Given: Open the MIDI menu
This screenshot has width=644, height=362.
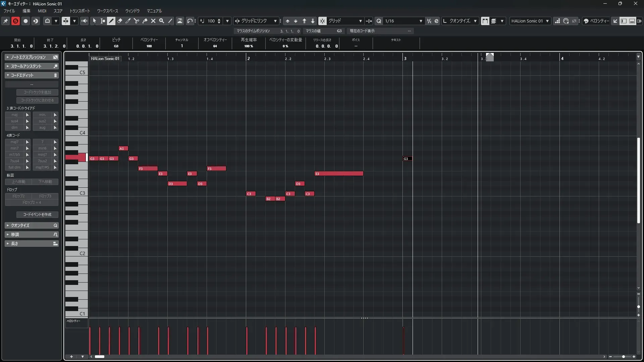Looking at the screenshot, I should pos(42,11).
